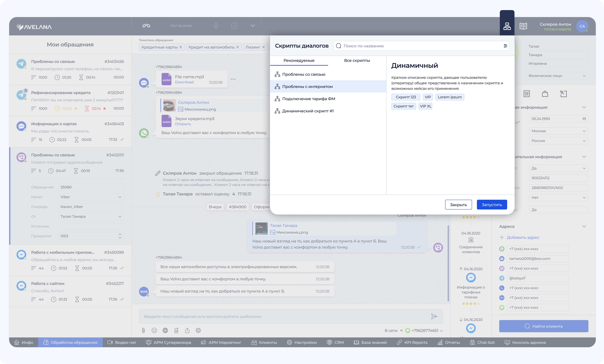Click the share upload icon below message box
The width and height of the screenshot is (604, 364).
187,330
